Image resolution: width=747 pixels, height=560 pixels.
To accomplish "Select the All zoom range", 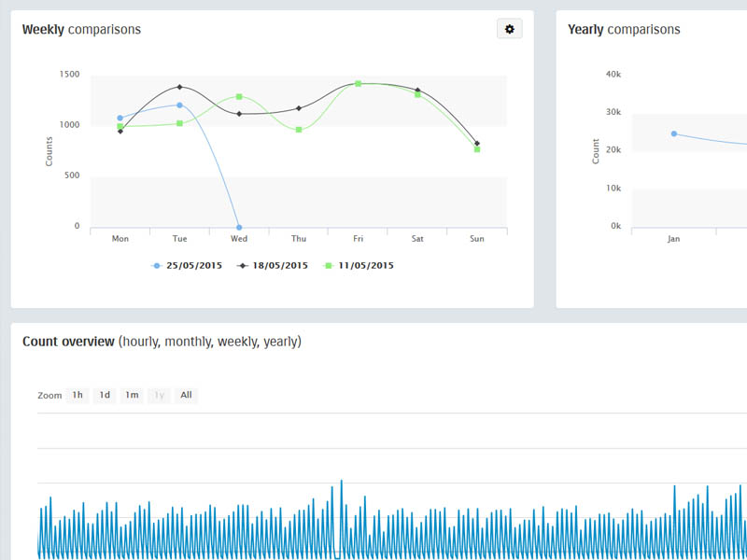I will click(186, 396).
